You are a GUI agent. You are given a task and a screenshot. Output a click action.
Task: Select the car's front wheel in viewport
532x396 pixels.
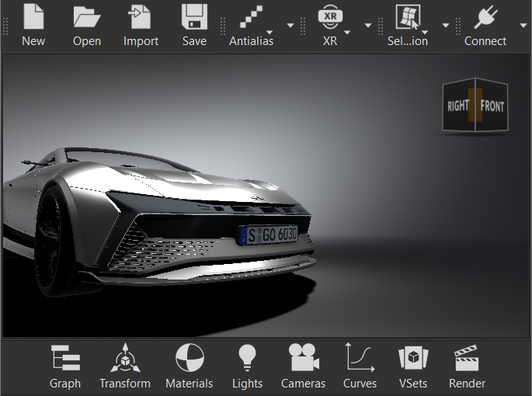(x=53, y=241)
